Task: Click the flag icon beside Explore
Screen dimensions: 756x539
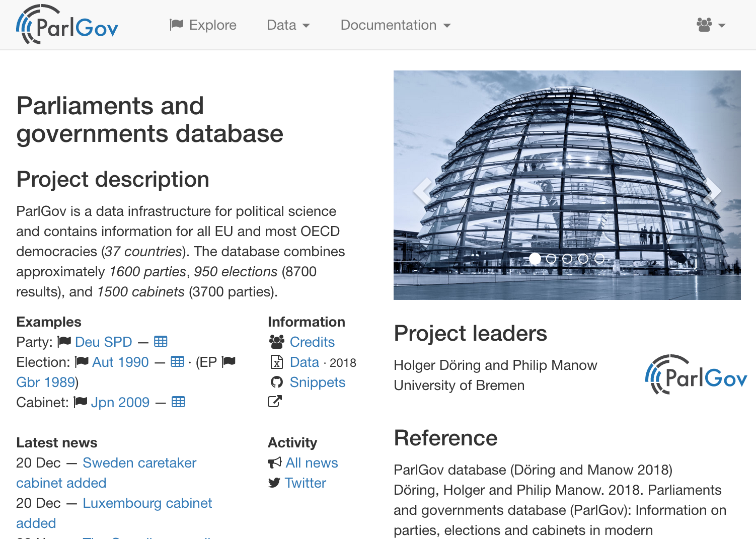Action: click(176, 25)
